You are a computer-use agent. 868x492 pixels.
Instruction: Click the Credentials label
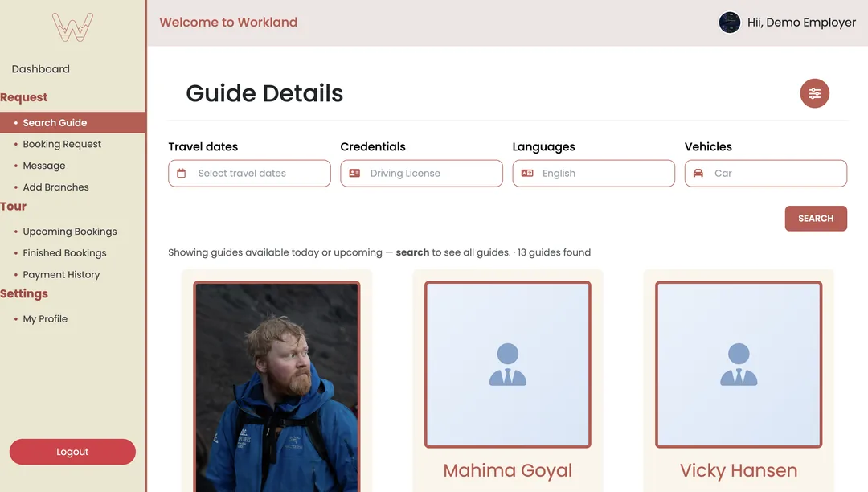[373, 146]
